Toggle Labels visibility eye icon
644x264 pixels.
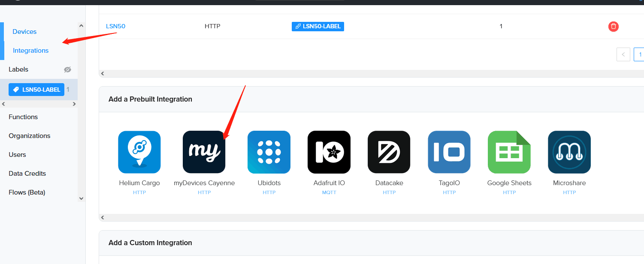(67, 69)
